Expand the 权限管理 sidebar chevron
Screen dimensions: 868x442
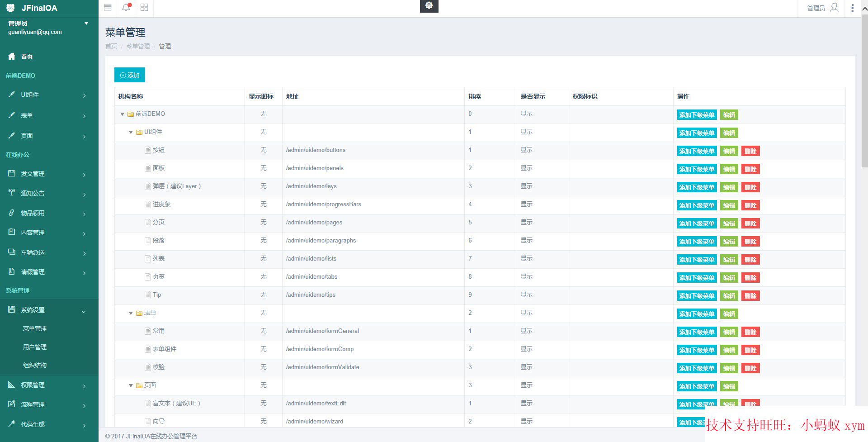[x=85, y=386]
